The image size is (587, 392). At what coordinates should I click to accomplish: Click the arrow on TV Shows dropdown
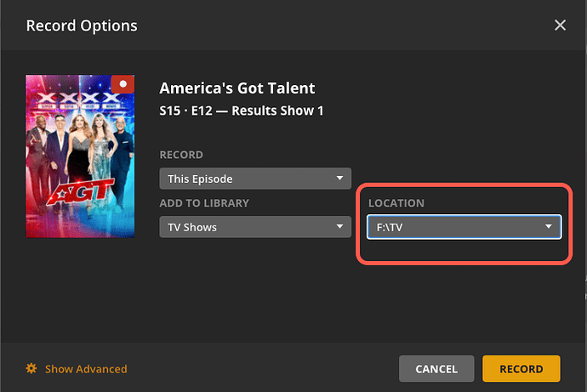click(x=340, y=227)
